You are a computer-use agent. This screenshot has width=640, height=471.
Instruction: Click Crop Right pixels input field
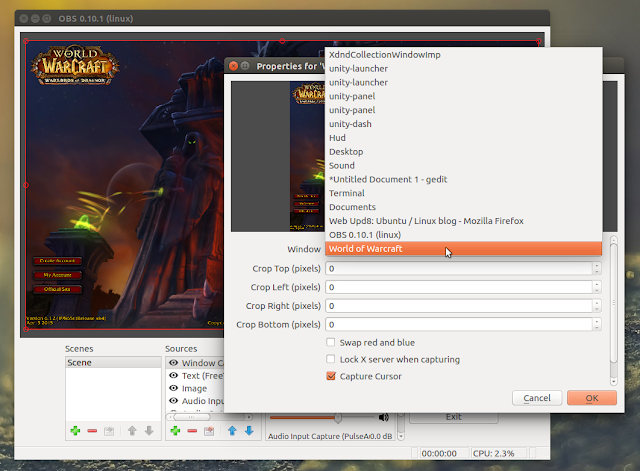point(459,306)
